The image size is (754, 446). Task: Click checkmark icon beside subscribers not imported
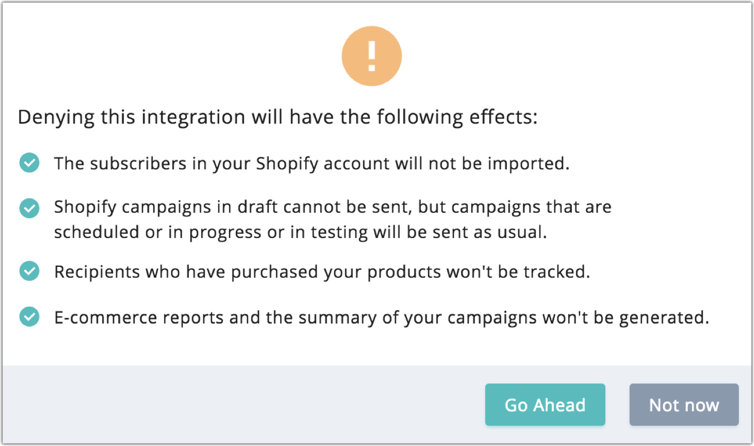tap(30, 162)
